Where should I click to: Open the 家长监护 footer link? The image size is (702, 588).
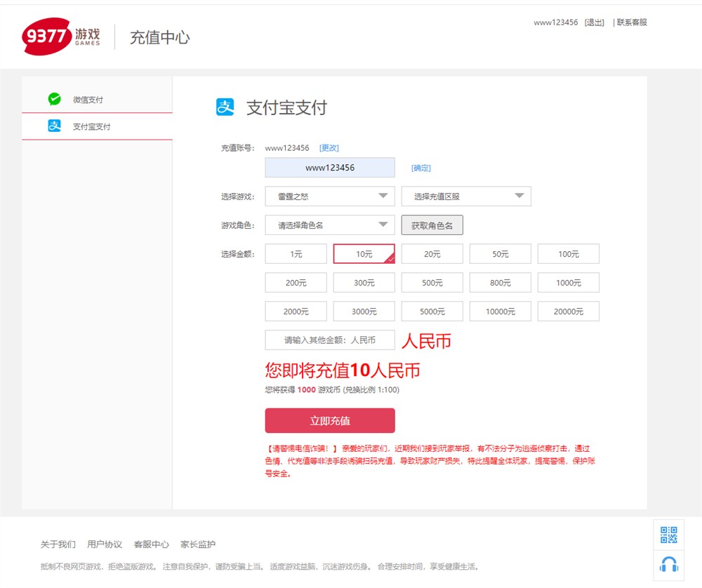[198, 544]
